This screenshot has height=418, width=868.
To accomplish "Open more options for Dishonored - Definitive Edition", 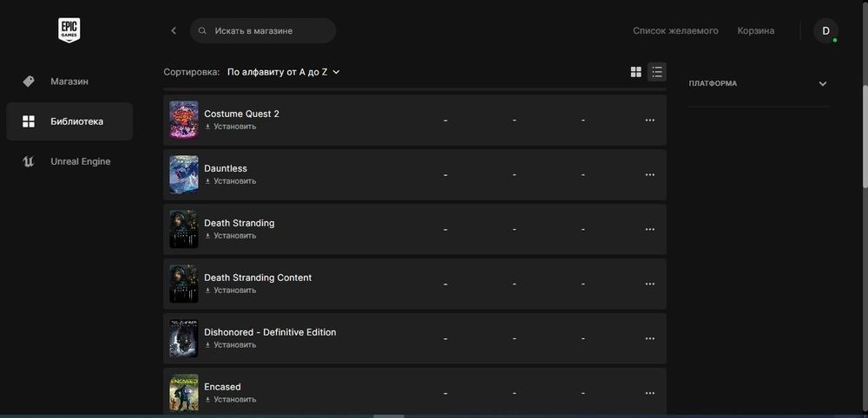I will [x=650, y=338].
